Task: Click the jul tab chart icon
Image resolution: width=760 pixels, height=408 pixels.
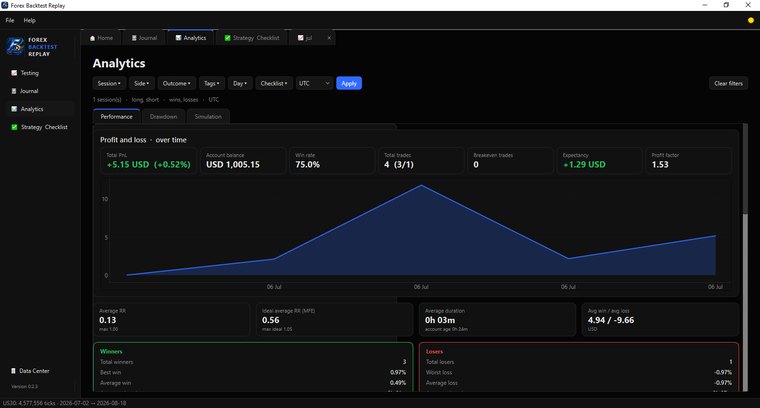Action: 301,38
